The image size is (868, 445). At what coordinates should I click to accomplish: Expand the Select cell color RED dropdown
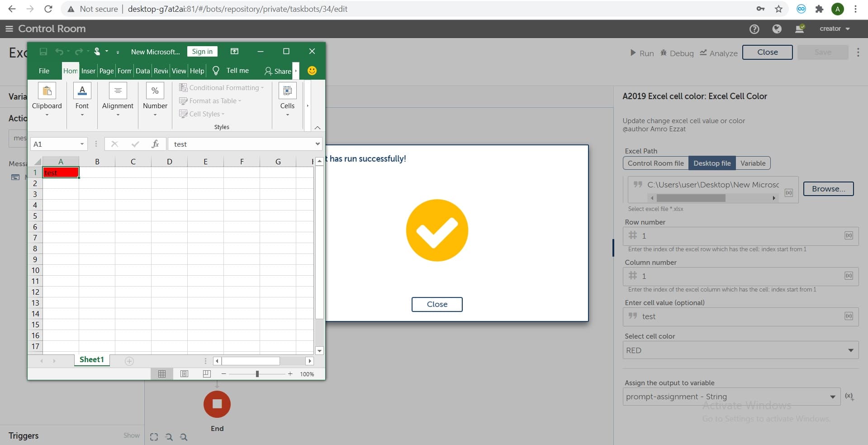(x=740, y=350)
